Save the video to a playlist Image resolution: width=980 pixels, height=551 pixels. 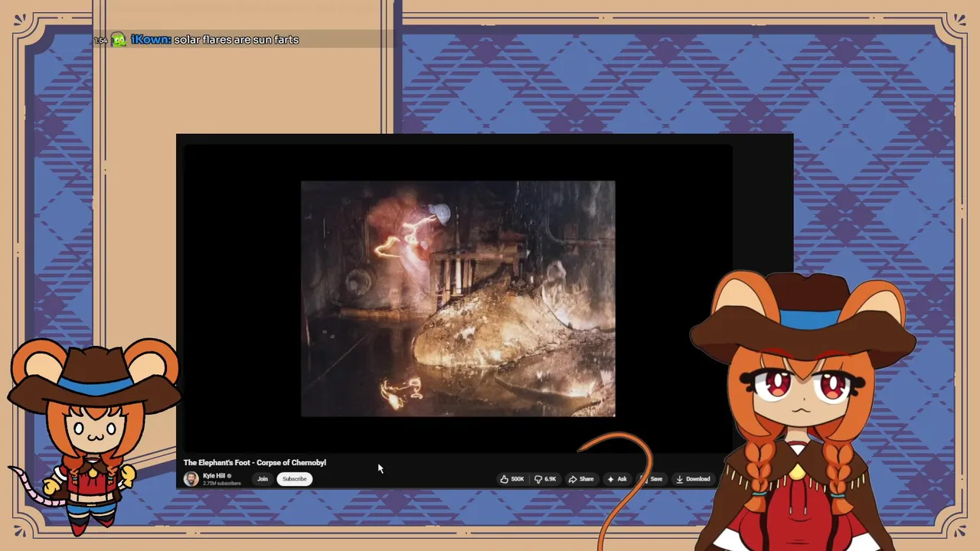pyautogui.click(x=652, y=479)
